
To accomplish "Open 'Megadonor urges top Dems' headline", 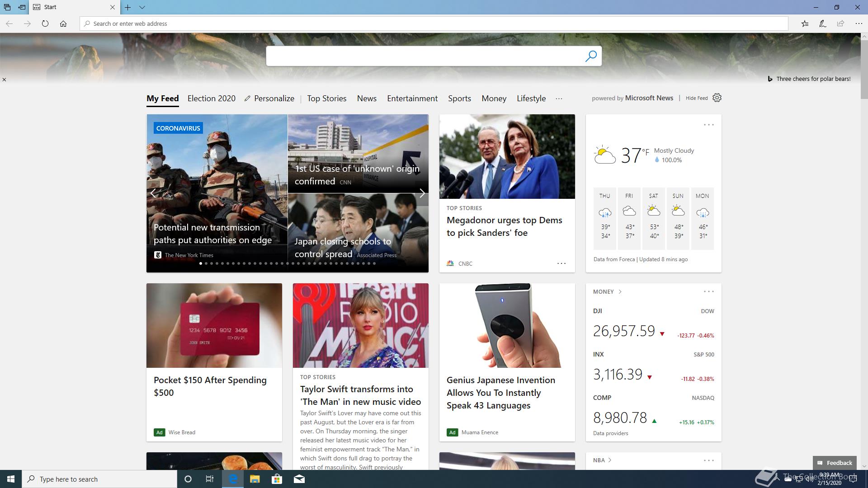I will (505, 226).
